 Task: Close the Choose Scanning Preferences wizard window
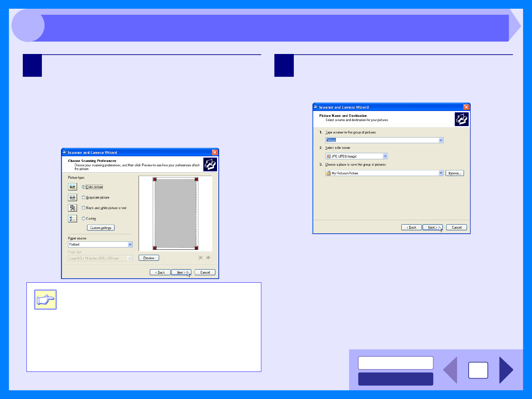[215, 152]
